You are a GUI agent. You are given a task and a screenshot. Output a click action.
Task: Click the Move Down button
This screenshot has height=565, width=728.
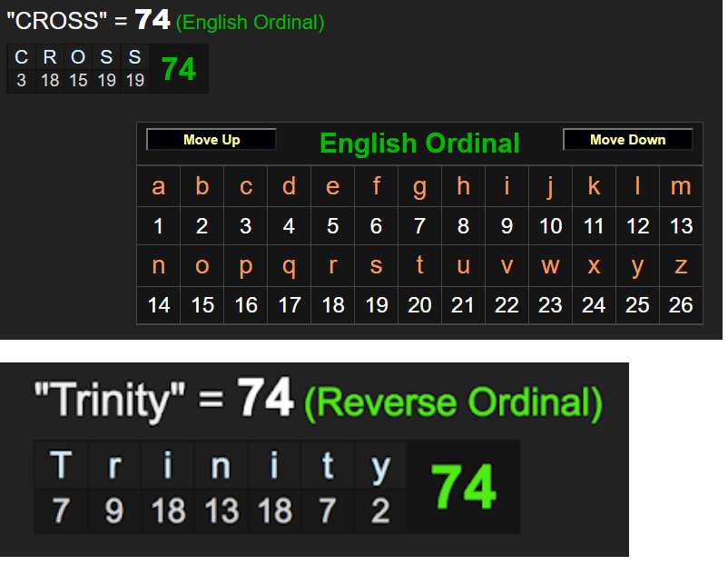tap(627, 140)
